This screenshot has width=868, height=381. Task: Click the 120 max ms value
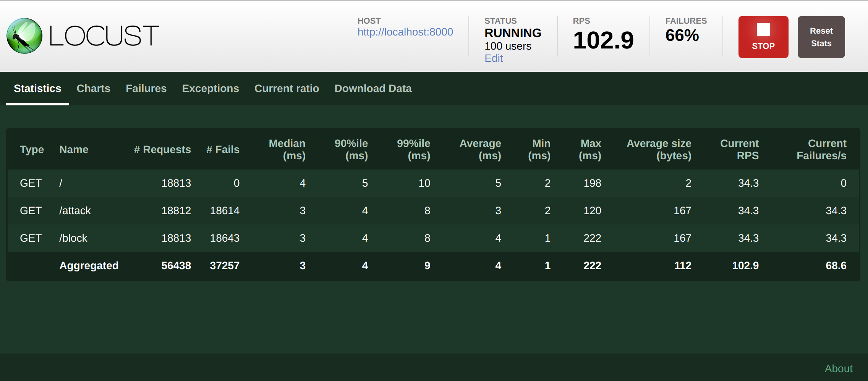[x=592, y=211]
